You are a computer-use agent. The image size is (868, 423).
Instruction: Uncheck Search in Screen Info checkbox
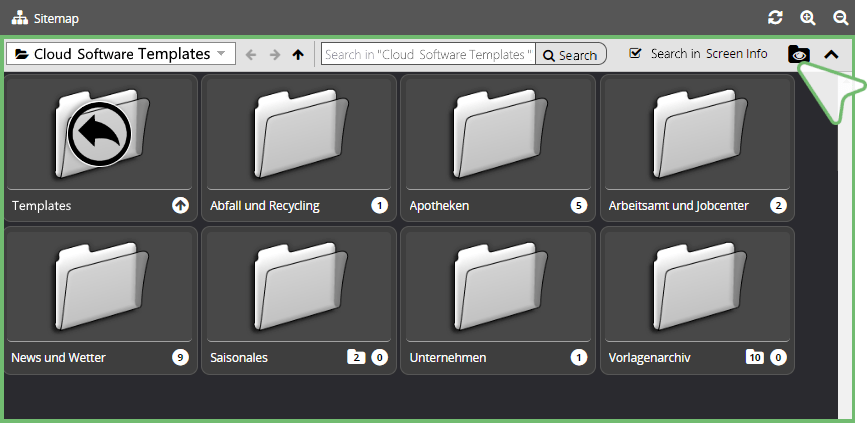635,54
